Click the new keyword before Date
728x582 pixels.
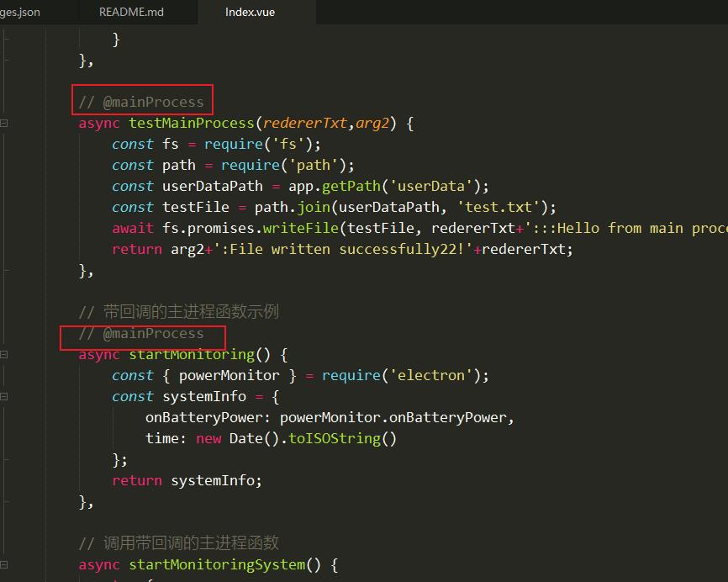pyautogui.click(x=208, y=438)
